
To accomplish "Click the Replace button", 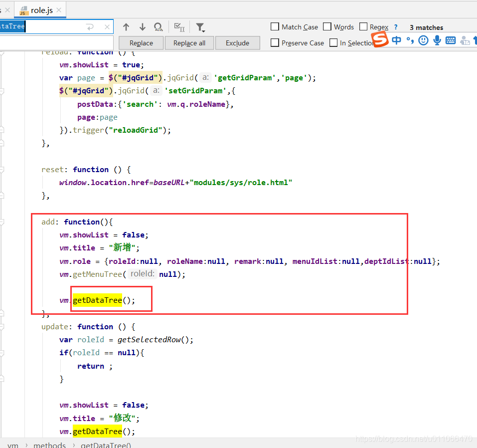I will pos(141,43).
